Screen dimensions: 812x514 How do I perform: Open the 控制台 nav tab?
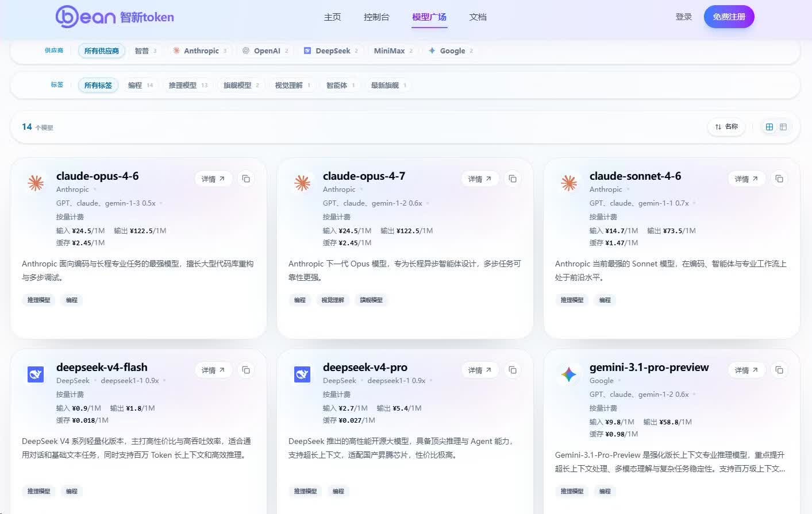tap(376, 17)
